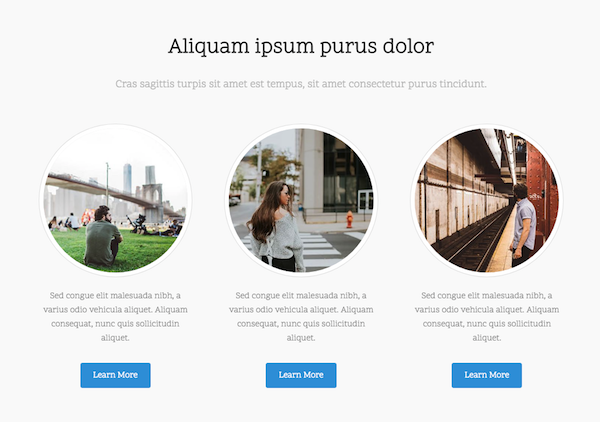Click the train tracks in the third photo
600x422 pixels.
pos(473,243)
